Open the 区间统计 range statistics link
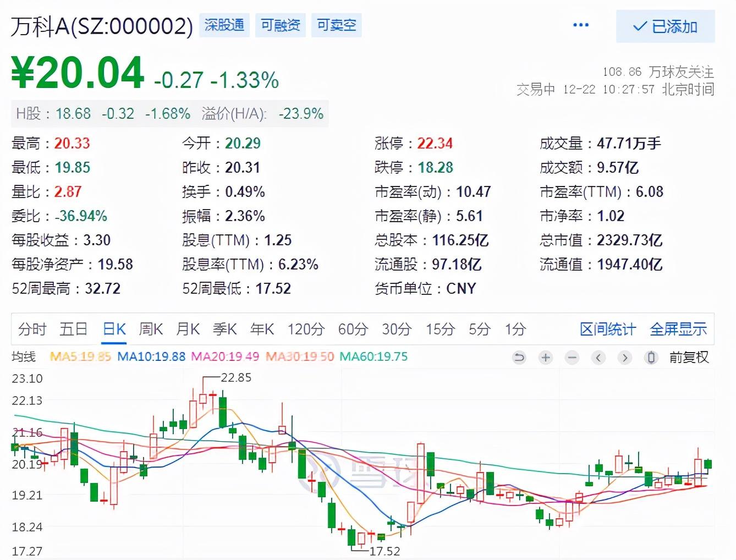The height and width of the screenshot is (560, 736). point(608,329)
